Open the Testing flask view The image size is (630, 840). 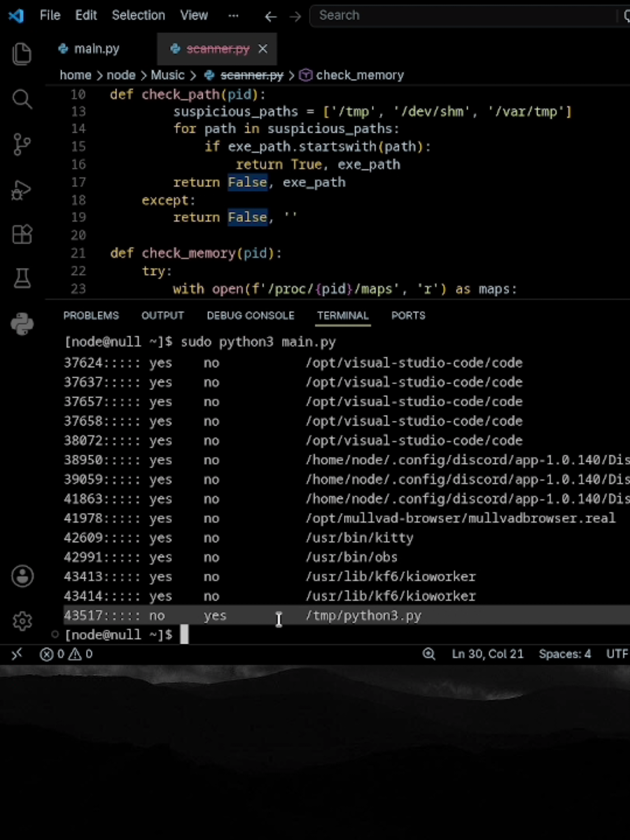click(x=22, y=278)
